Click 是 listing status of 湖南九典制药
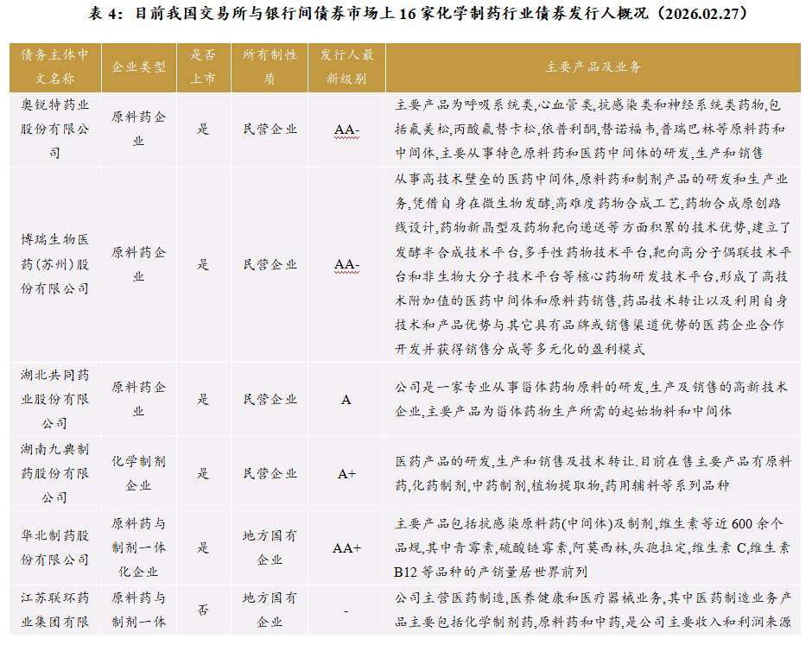The height and width of the screenshot is (645, 812). tap(203, 473)
